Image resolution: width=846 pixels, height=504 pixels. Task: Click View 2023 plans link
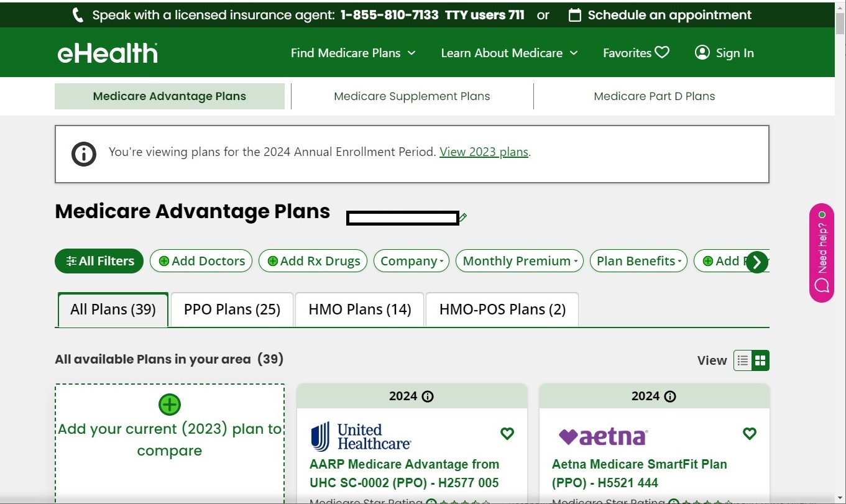pos(484,152)
